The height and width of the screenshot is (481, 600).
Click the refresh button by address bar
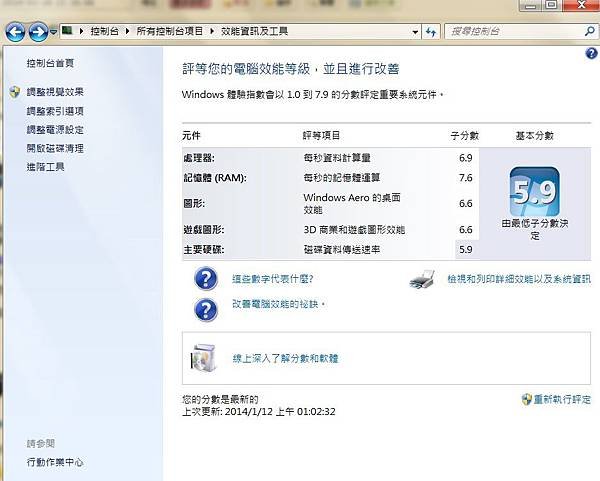pos(431,32)
